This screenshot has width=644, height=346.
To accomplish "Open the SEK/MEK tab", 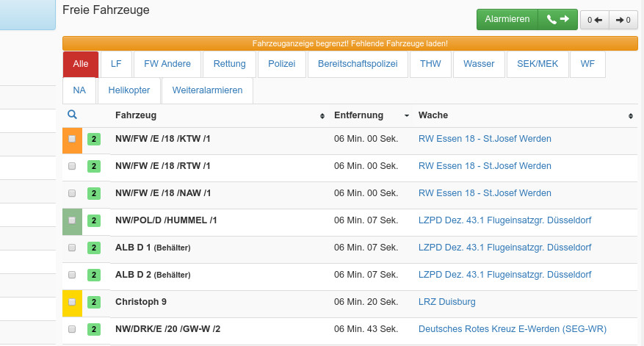I will (538, 64).
